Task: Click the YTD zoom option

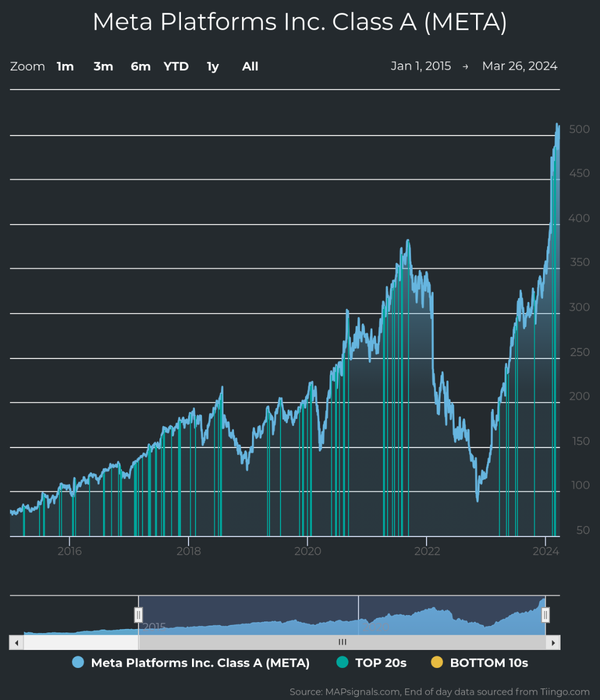Action: tap(176, 66)
